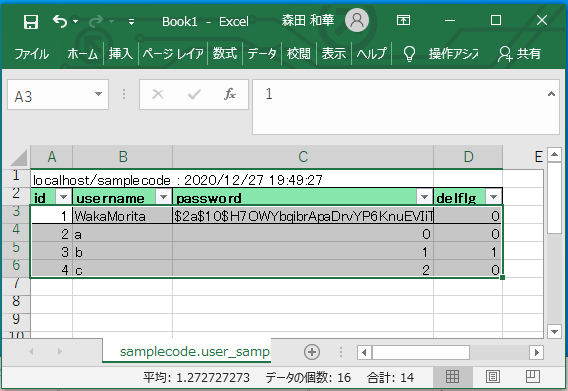Open the 表示 ribbon tab
568x391 pixels.
334,54
